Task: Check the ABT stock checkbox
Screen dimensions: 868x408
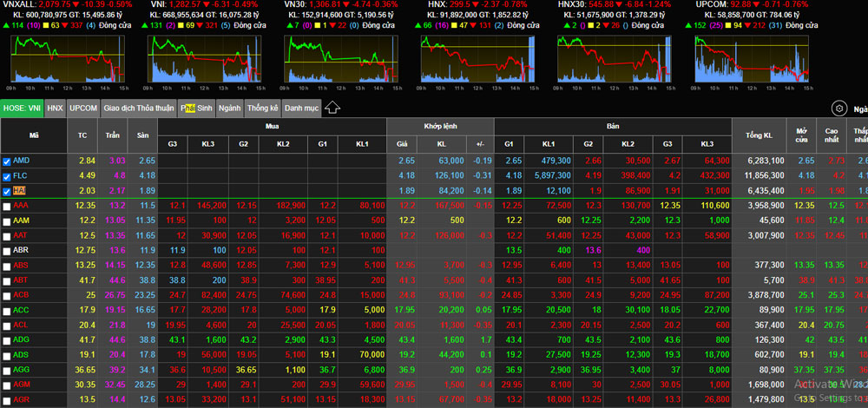Action: click(x=7, y=280)
